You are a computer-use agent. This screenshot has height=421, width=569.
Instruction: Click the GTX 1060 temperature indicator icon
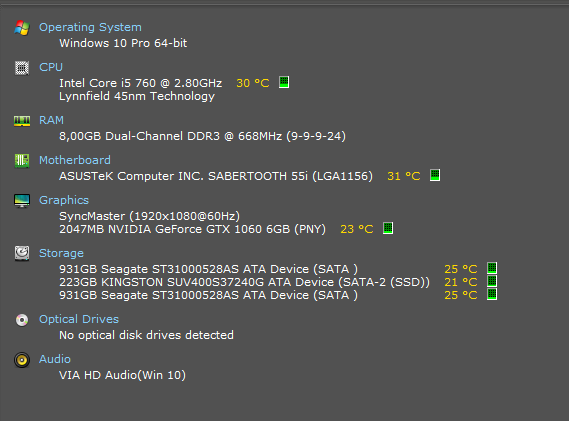[x=388, y=228]
